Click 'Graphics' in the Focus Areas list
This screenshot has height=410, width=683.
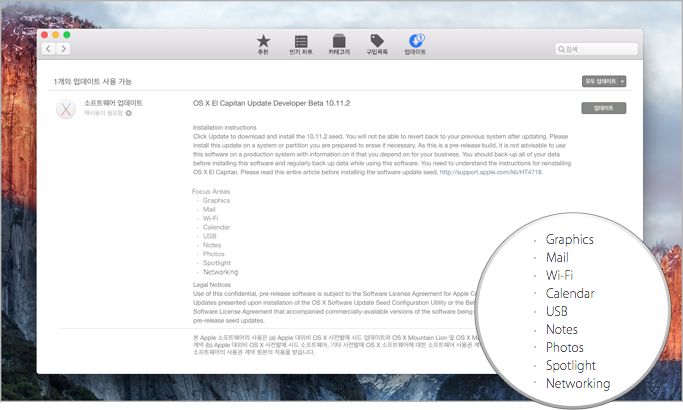(x=216, y=200)
